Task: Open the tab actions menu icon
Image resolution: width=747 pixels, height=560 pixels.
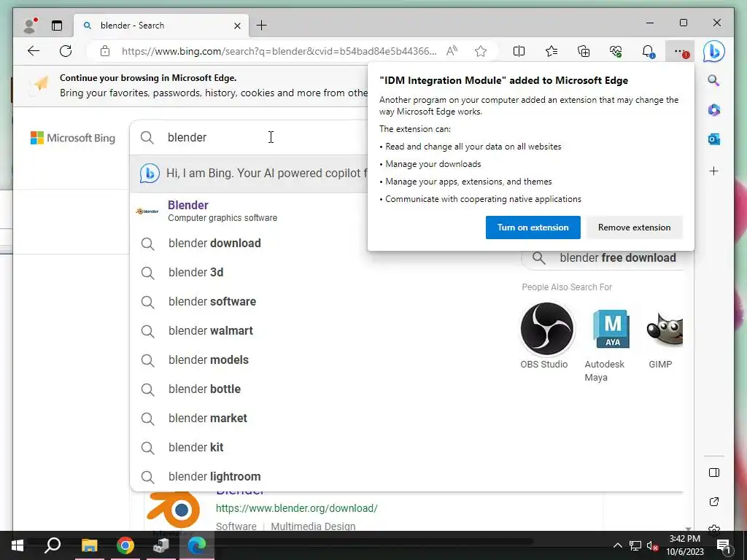Action: click(x=57, y=26)
